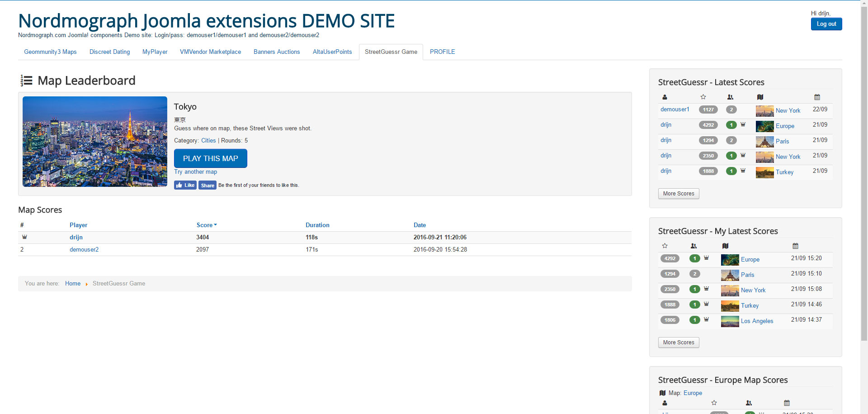Click the Nordmograph Joomla extensions DEMO SITE title

click(206, 21)
